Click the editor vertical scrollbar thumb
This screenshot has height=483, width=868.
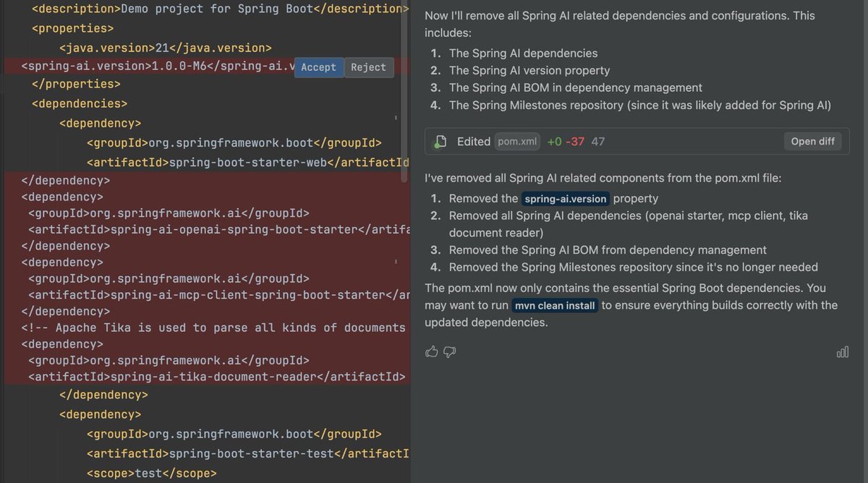pyautogui.click(x=404, y=90)
